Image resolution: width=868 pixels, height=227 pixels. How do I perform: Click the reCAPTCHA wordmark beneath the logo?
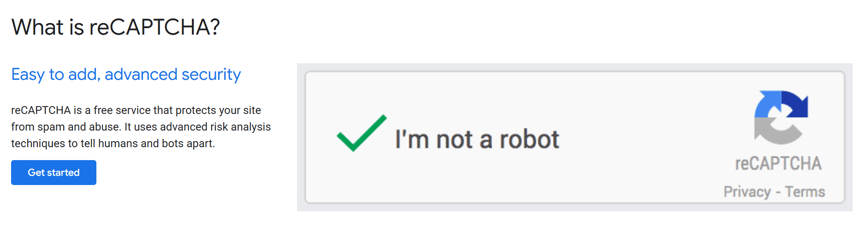[x=778, y=163]
